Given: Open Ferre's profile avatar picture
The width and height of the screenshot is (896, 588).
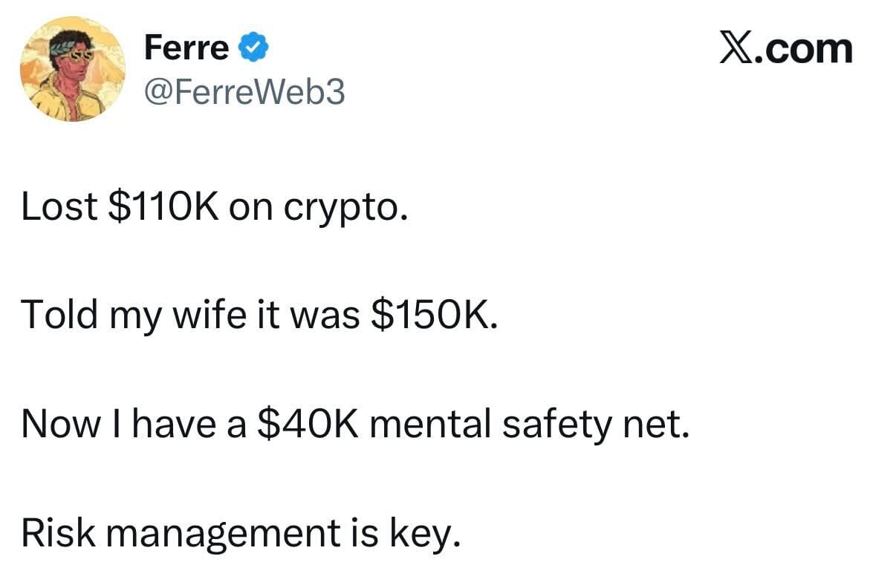Looking at the screenshot, I should [x=72, y=69].
